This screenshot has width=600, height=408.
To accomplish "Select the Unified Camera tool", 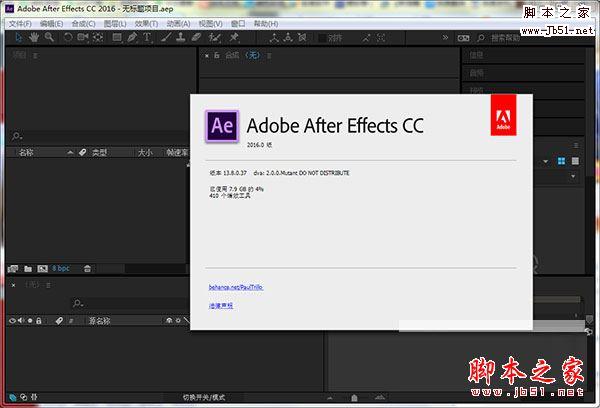I will (83, 37).
